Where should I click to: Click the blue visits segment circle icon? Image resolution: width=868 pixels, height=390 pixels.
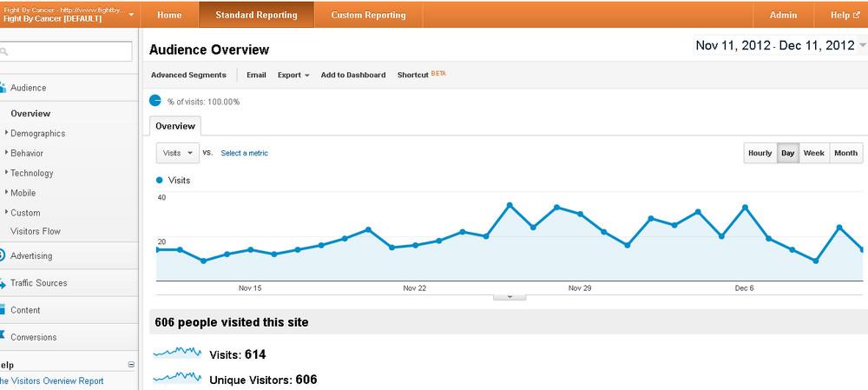[155, 101]
